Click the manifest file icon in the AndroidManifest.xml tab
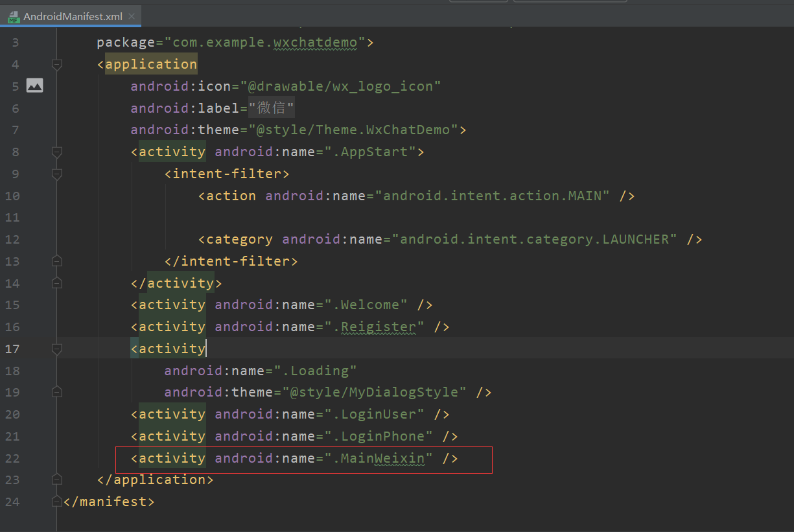The width and height of the screenshot is (794, 532). coord(14,17)
